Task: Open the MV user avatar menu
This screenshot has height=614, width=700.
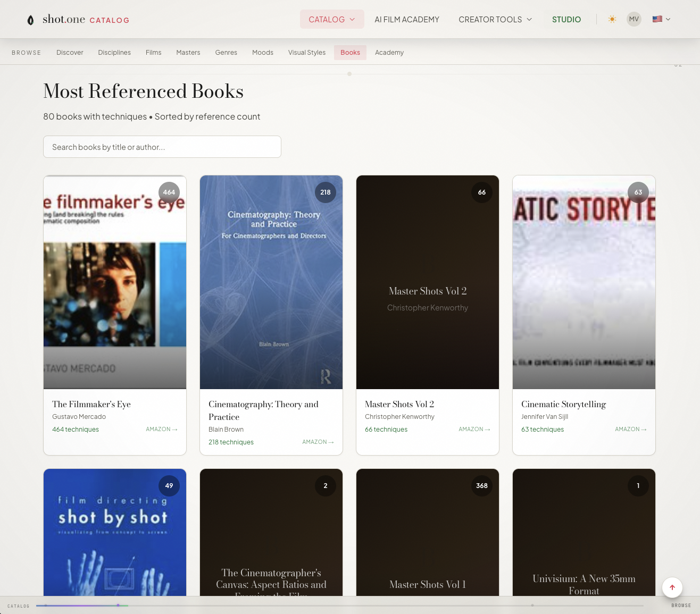Action: [x=634, y=19]
